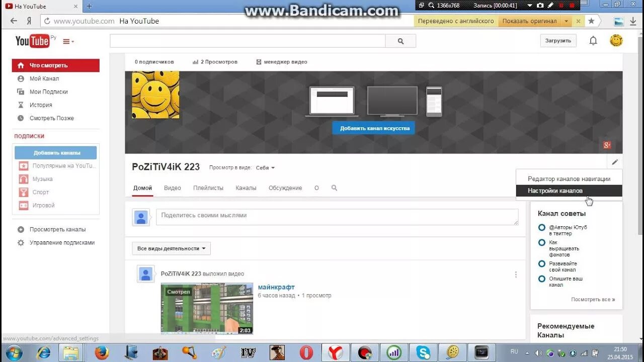Click 0 подписчиков text
Image resolution: width=644 pixels, height=362 pixels.
pyautogui.click(x=154, y=62)
